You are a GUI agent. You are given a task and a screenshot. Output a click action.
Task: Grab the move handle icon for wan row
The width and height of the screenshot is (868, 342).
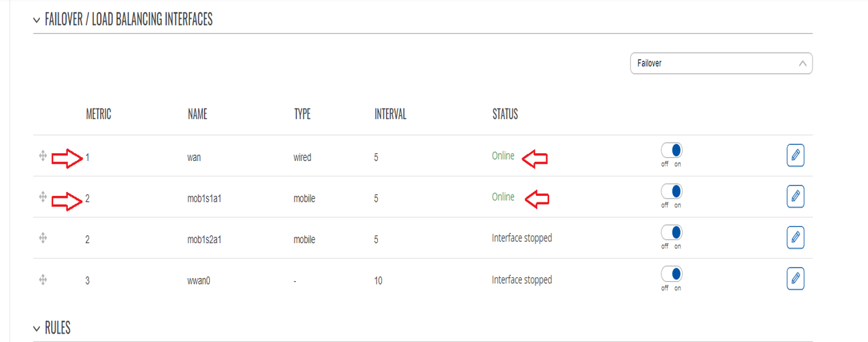(43, 156)
